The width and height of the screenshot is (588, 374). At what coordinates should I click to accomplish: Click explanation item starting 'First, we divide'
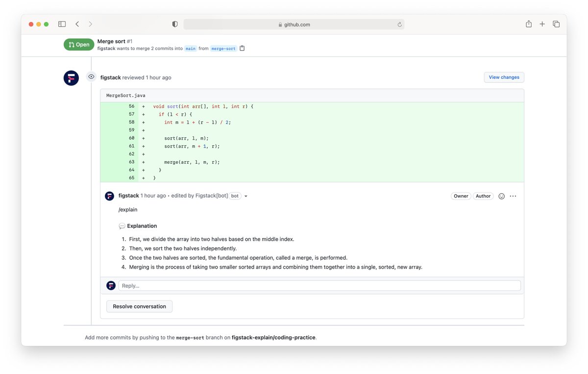tap(212, 239)
